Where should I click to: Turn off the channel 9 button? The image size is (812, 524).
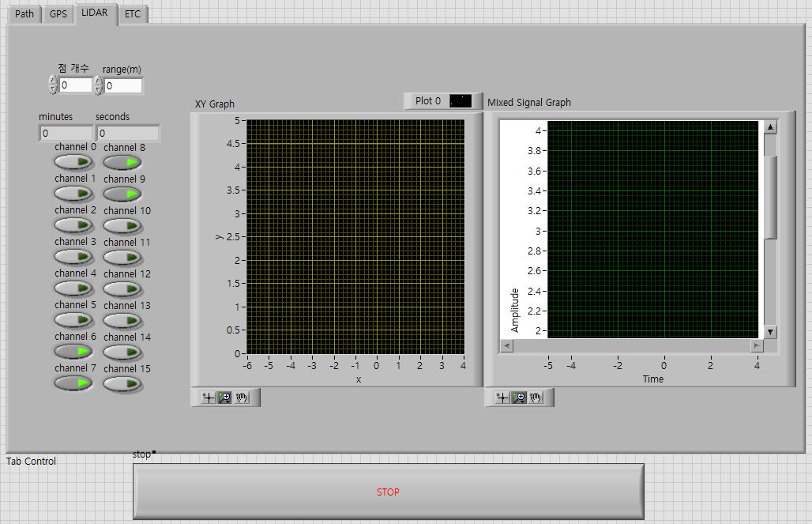pos(122,194)
